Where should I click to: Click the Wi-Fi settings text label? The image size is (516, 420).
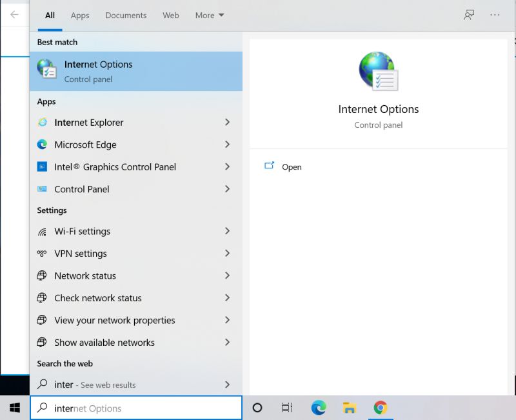click(83, 232)
